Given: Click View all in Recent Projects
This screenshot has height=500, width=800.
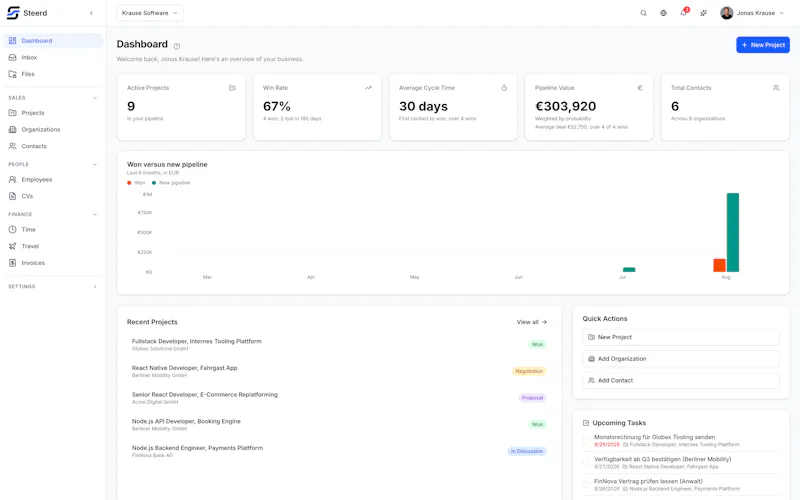Looking at the screenshot, I should tap(532, 322).
